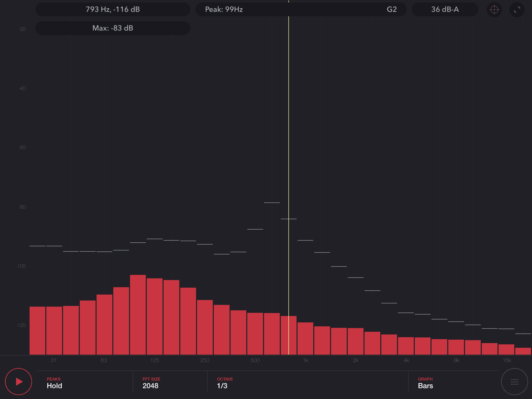Click the 16k frequency axis label
Viewport: 532px width, 399px height.
(507, 360)
